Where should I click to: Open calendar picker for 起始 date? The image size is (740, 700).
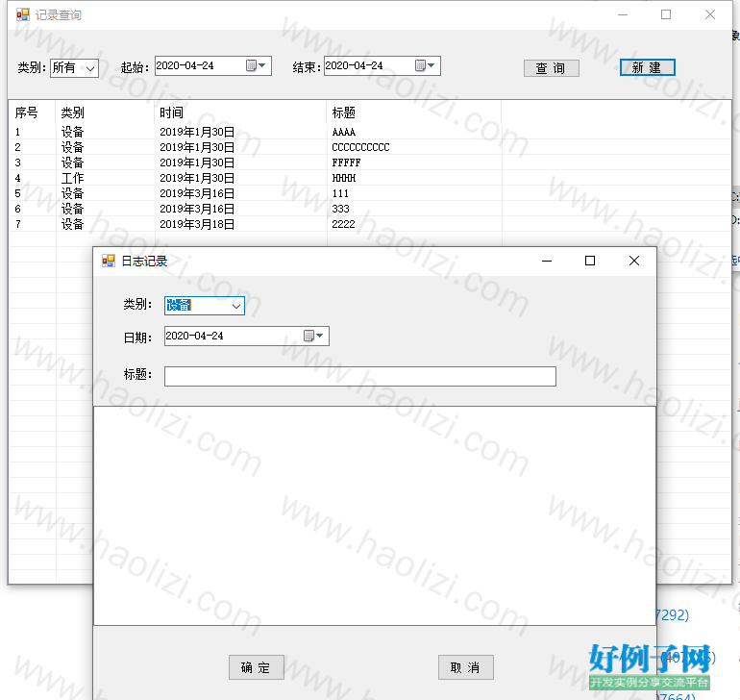pos(256,65)
